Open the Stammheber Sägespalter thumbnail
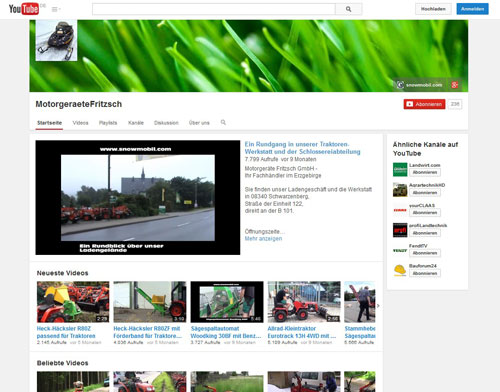Image resolution: width=500 pixels, height=392 pixels. pos(360,302)
